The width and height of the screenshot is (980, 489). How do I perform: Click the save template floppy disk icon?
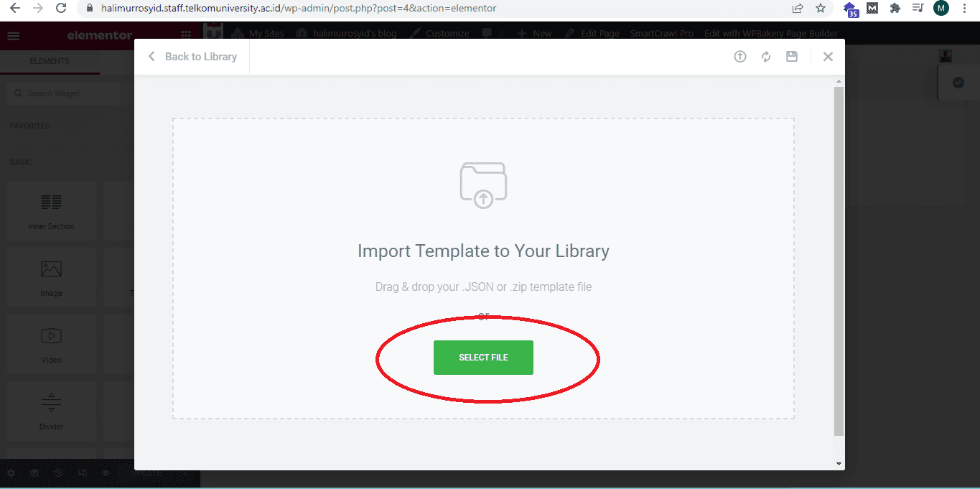coord(792,57)
